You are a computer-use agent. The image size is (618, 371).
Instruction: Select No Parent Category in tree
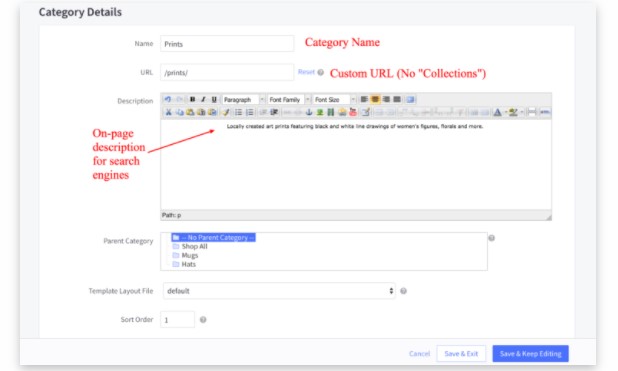pyautogui.click(x=213, y=237)
